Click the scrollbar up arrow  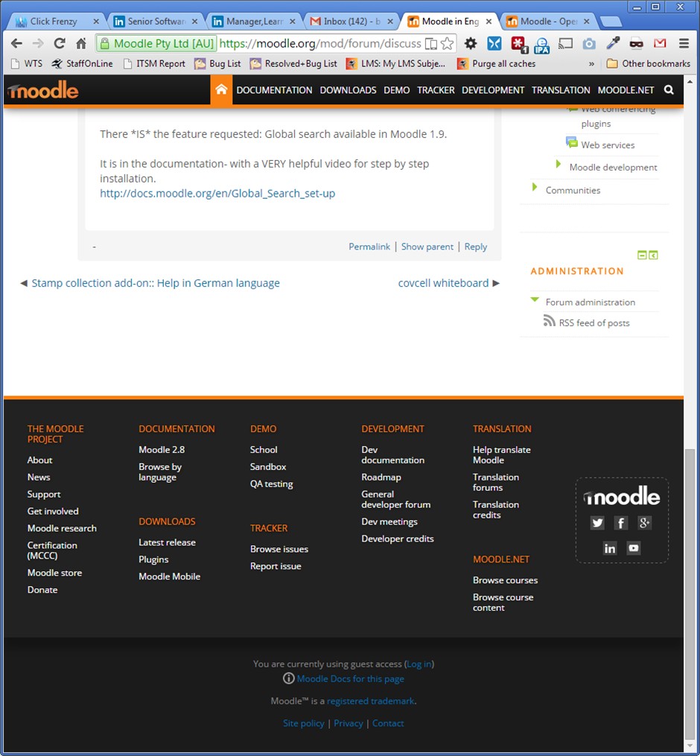pyautogui.click(x=690, y=81)
